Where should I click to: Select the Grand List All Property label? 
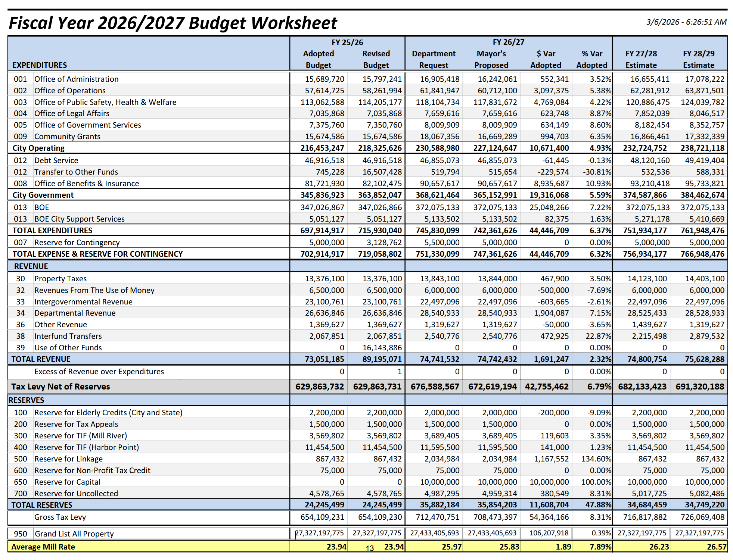(x=74, y=534)
